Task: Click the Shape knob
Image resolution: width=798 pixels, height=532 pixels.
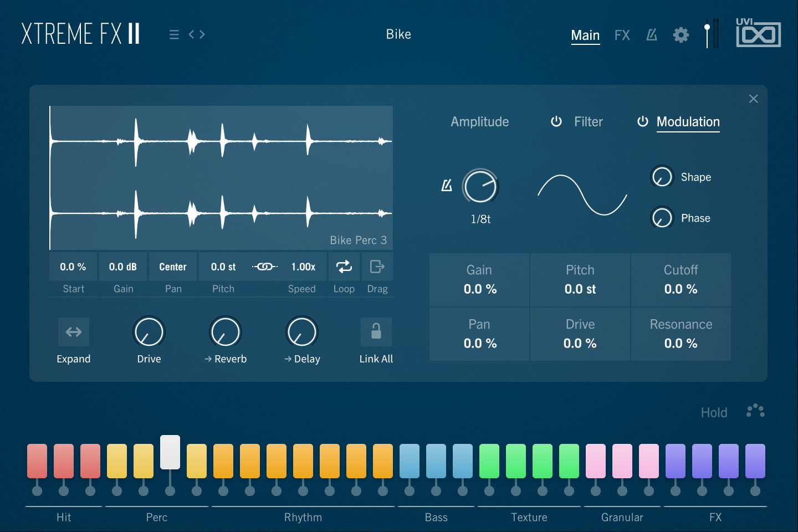Action: pyautogui.click(x=662, y=177)
